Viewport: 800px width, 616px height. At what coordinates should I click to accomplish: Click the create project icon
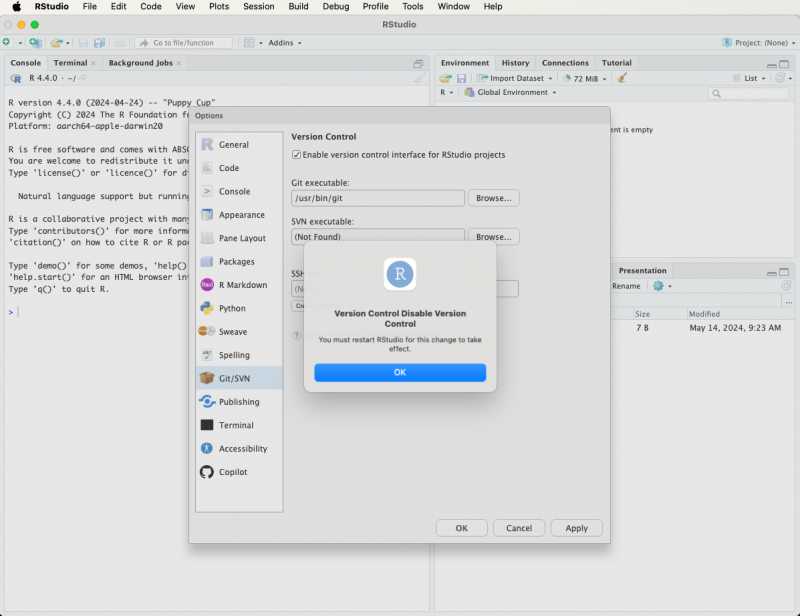click(35, 42)
